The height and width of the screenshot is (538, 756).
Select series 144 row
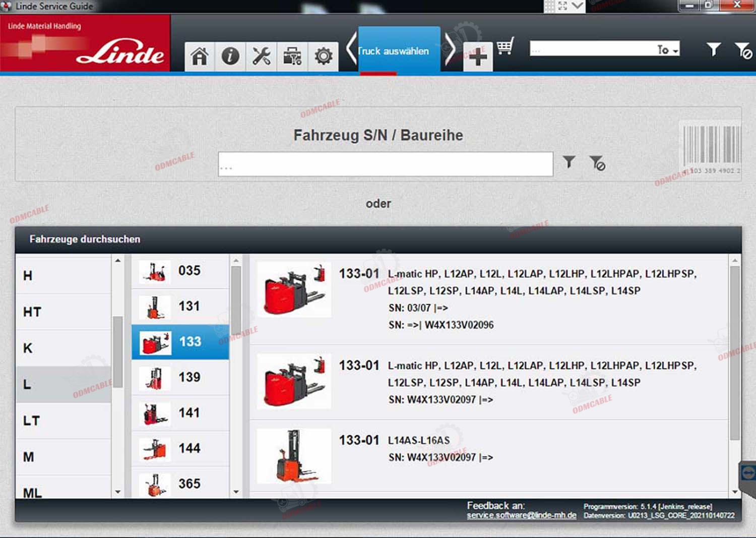pyautogui.click(x=180, y=448)
